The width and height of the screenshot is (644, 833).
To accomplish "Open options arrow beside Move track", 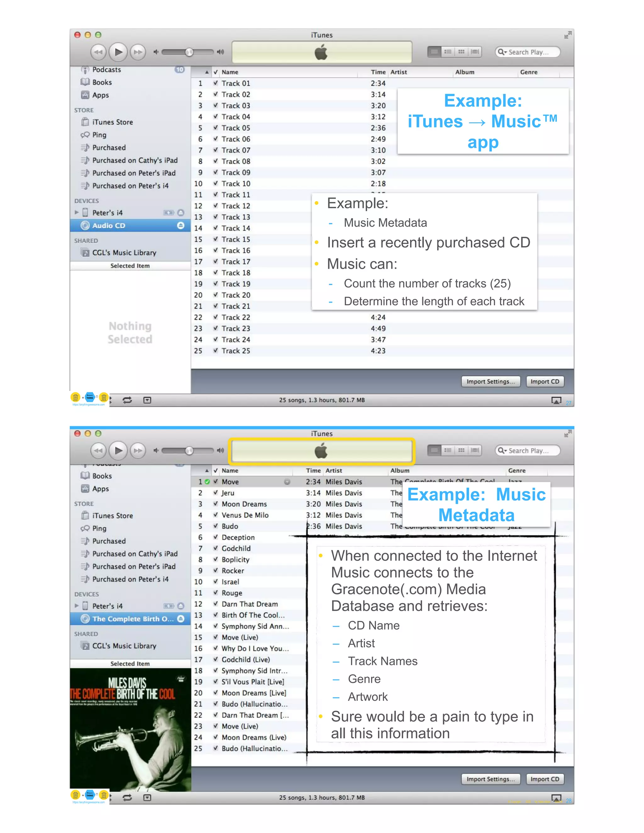I will [x=287, y=482].
